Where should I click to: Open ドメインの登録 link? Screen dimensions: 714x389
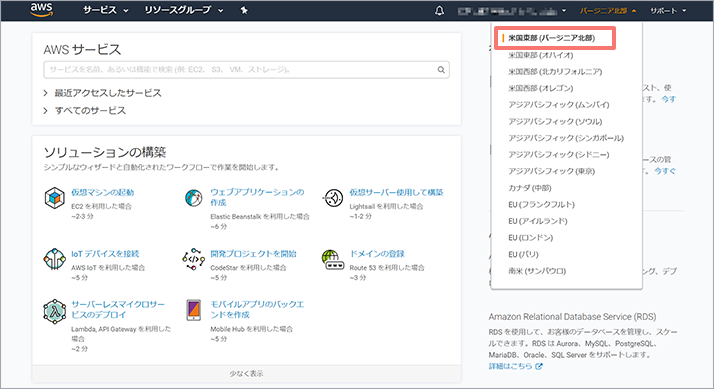[377, 254]
